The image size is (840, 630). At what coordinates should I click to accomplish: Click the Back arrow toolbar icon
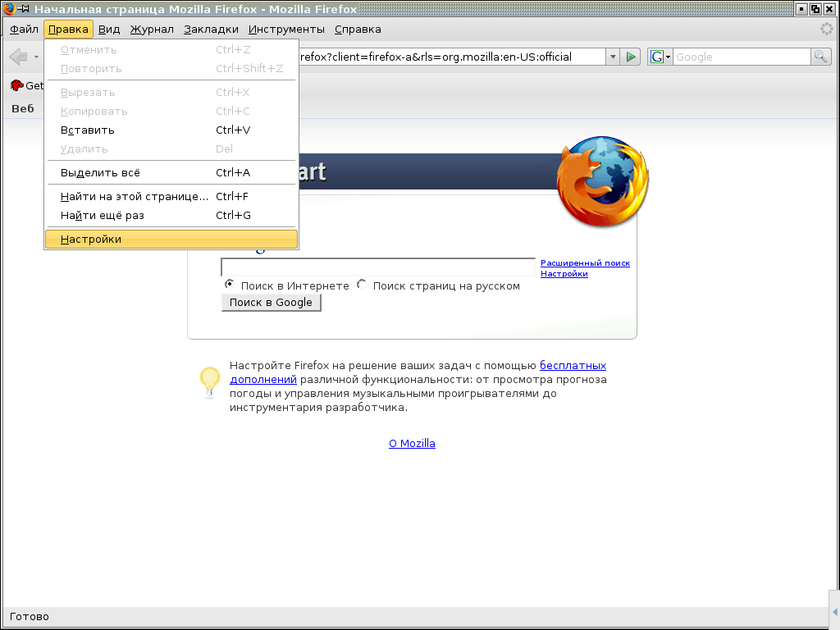pyautogui.click(x=19, y=57)
